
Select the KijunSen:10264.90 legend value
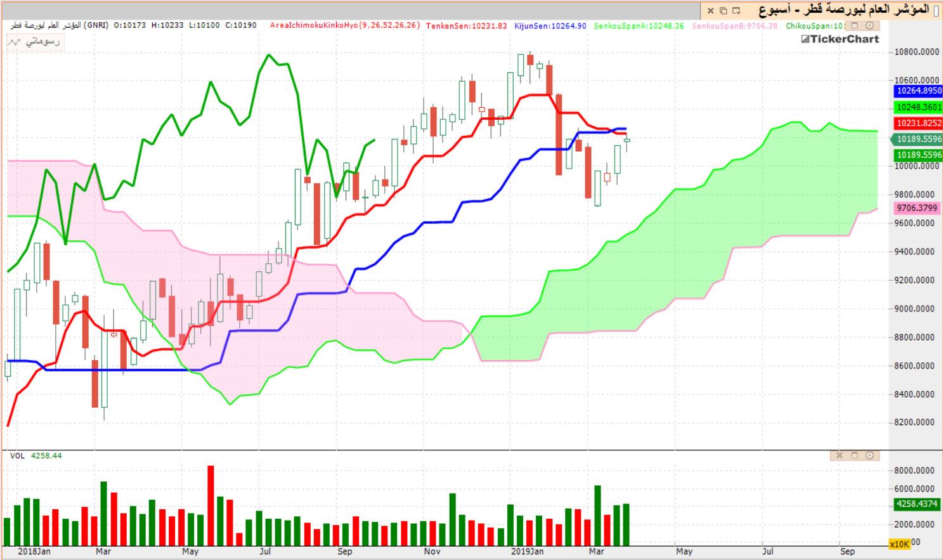(x=550, y=26)
